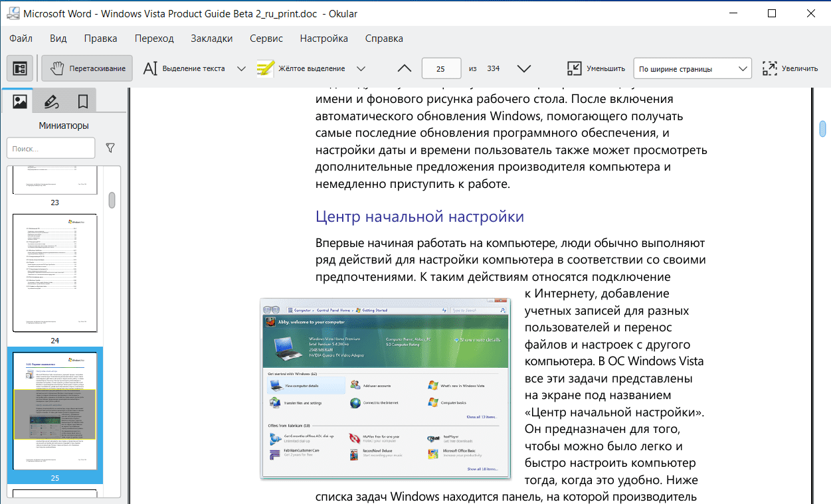
Task: Open the Справка menu
Action: pyautogui.click(x=384, y=39)
